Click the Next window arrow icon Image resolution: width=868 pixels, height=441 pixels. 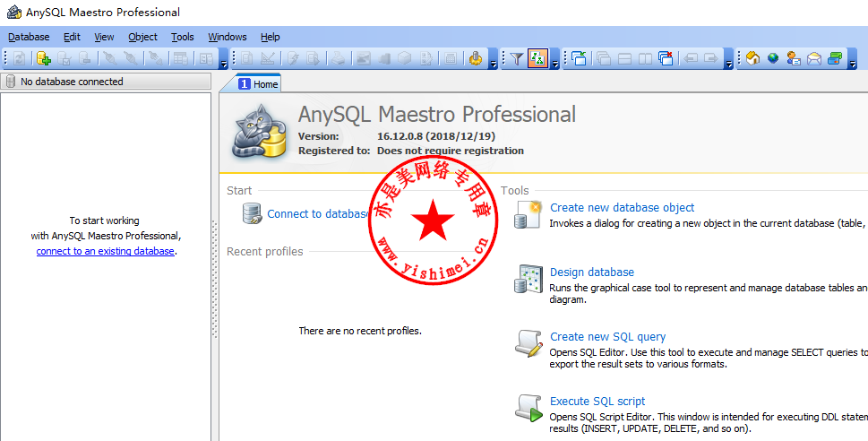point(711,58)
